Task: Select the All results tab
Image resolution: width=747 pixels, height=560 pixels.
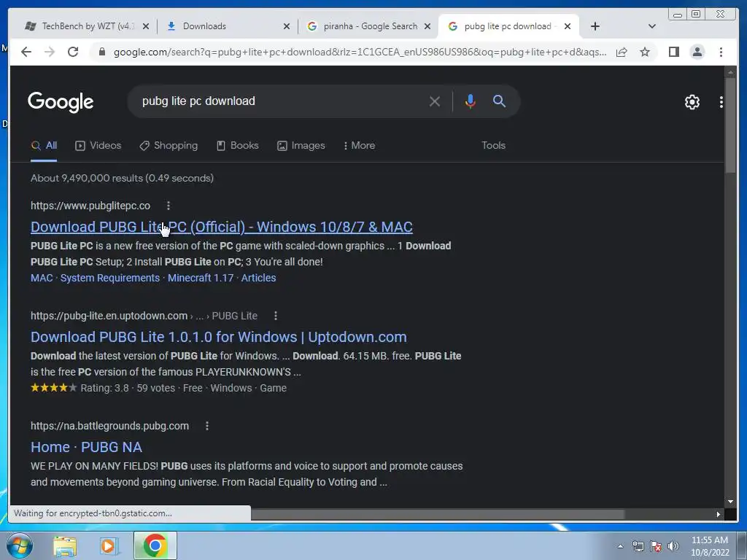Action: 44,146
